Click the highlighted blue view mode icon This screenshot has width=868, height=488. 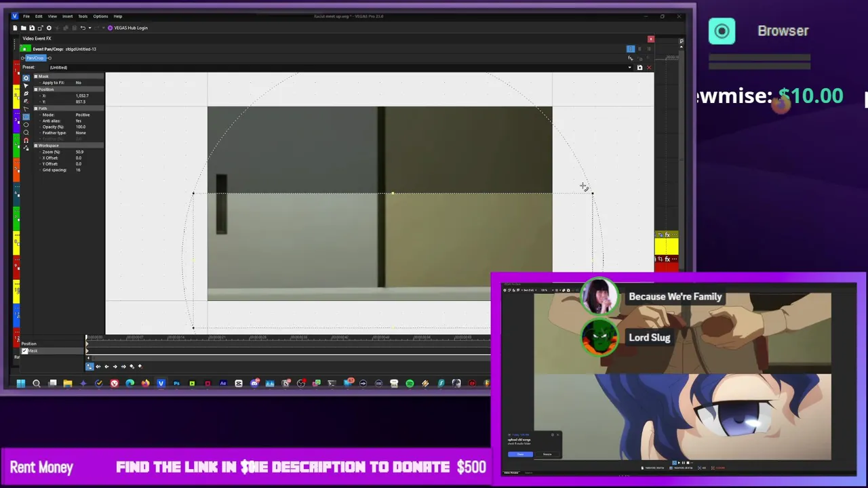click(x=631, y=49)
